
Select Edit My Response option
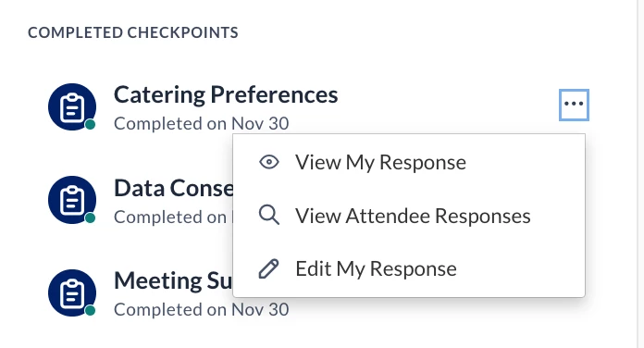[x=409, y=268]
